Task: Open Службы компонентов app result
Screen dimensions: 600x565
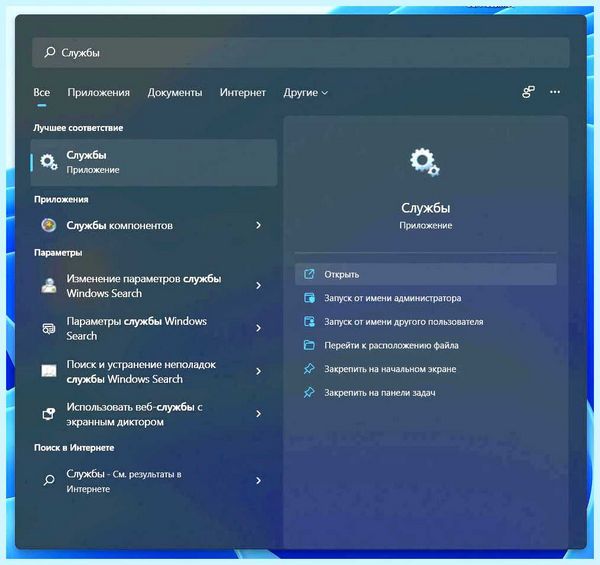Action: [x=154, y=225]
